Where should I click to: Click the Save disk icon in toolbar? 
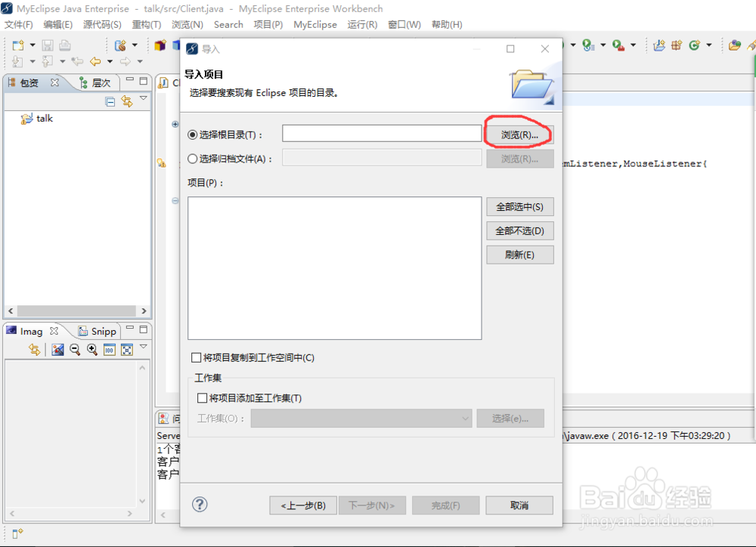click(47, 45)
